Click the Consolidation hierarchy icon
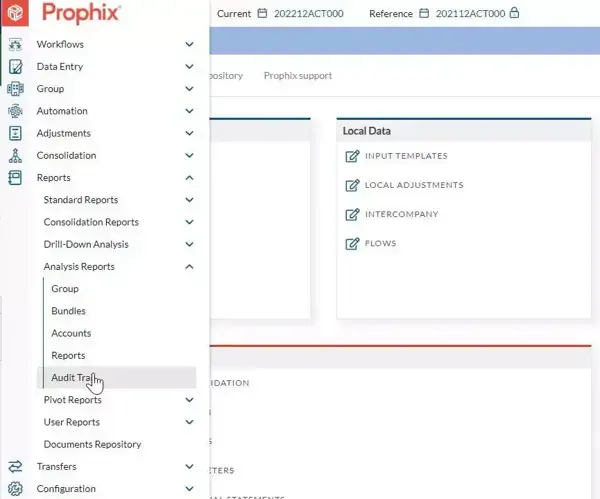600x499 pixels. pyautogui.click(x=15, y=155)
